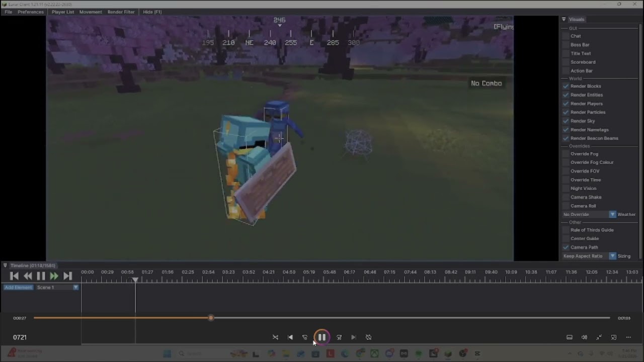Open the Render Filter menu
644x362 pixels.
pyautogui.click(x=121, y=12)
